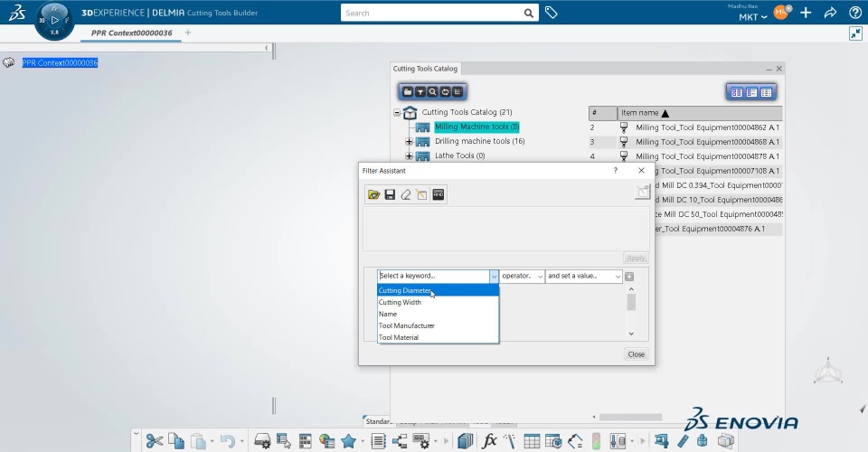868x452 pixels.
Task: Select Cutting Width keyword option
Action: pyautogui.click(x=438, y=302)
